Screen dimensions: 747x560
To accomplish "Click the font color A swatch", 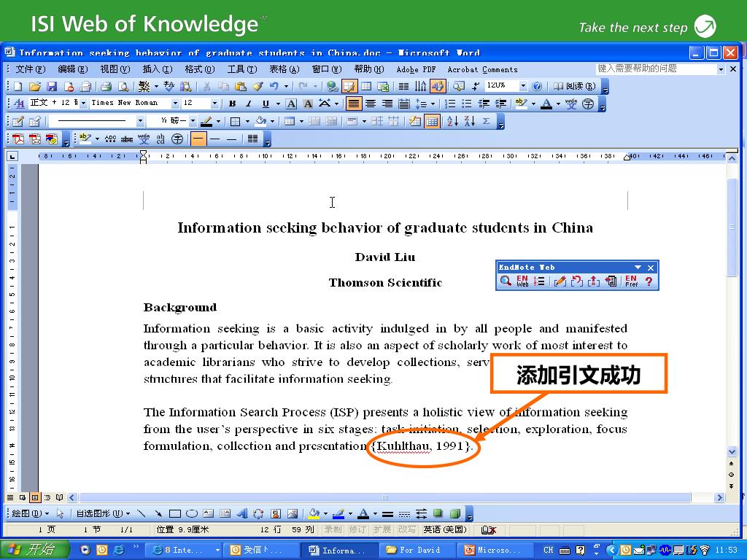I will [x=546, y=104].
